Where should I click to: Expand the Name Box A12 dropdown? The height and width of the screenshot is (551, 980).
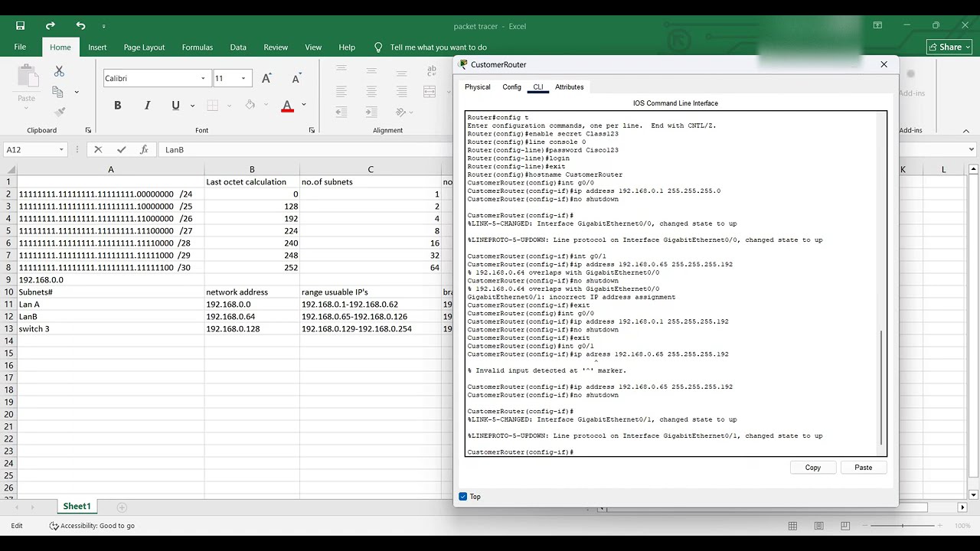point(61,150)
